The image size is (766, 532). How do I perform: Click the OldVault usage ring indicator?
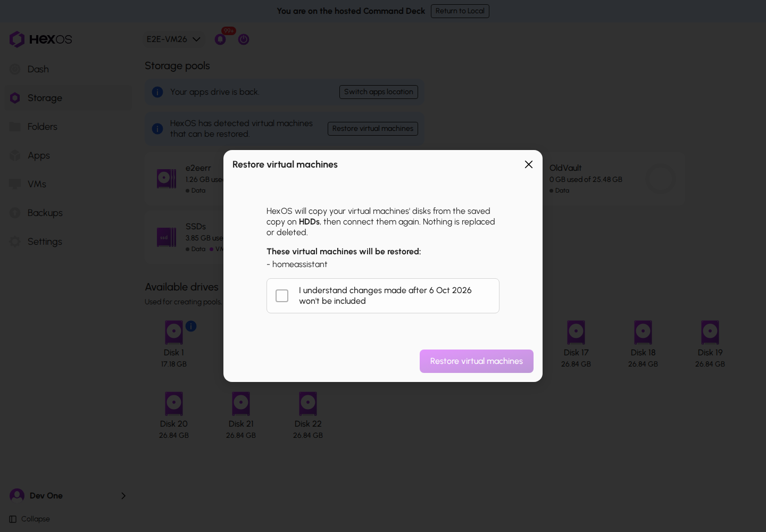pyautogui.click(x=661, y=179)
